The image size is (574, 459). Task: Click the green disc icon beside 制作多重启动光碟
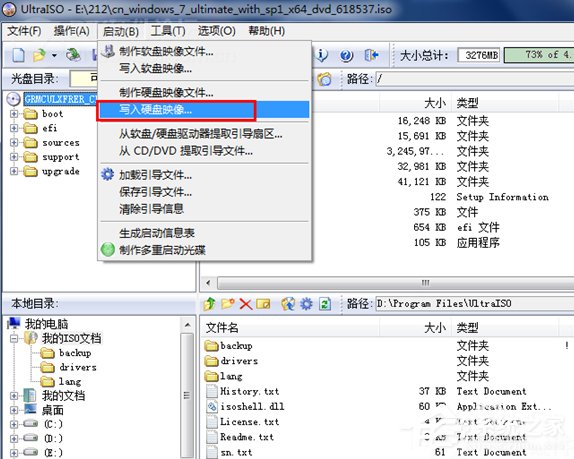108,249
